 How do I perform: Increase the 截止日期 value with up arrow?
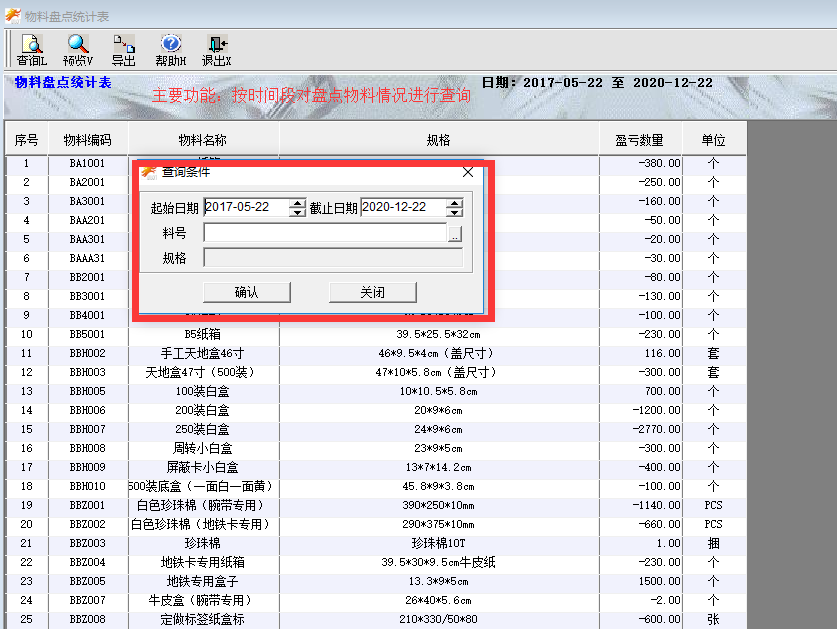point(455,203)
